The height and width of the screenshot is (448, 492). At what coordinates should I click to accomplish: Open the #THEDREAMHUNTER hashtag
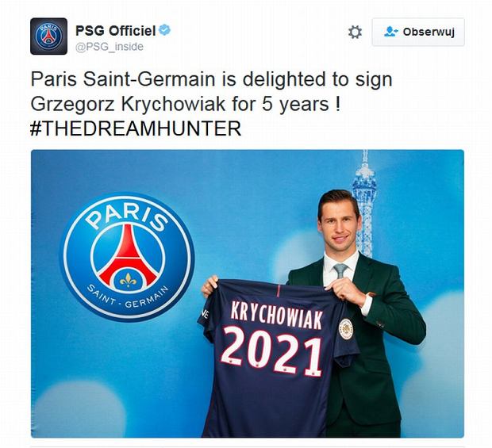point(136,128)
